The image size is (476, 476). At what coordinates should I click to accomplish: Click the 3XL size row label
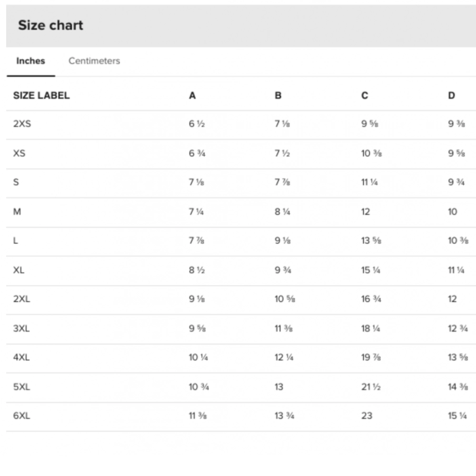pos(21,328)
